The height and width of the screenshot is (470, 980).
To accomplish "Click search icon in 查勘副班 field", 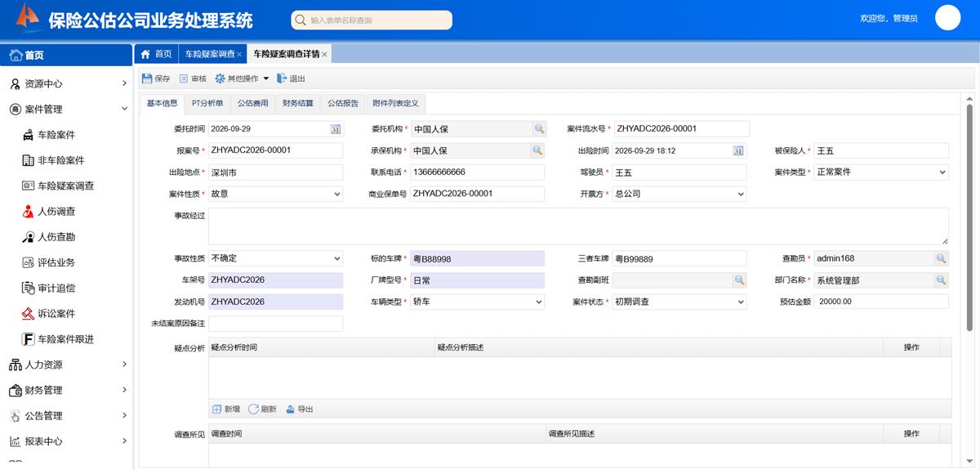I will (x=739, y=280).
